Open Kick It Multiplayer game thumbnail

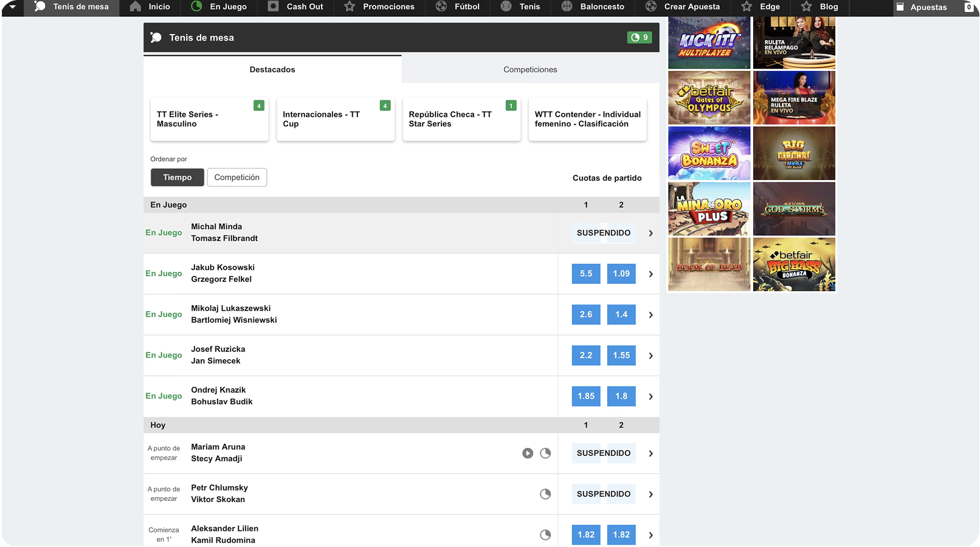coord(709,42)
